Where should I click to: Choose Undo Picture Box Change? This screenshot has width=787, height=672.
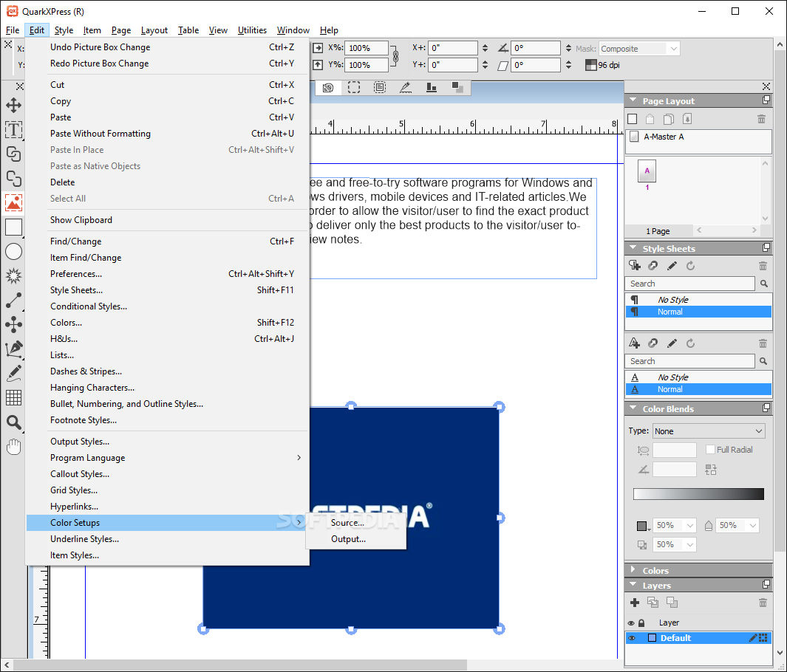coord(167,47)
